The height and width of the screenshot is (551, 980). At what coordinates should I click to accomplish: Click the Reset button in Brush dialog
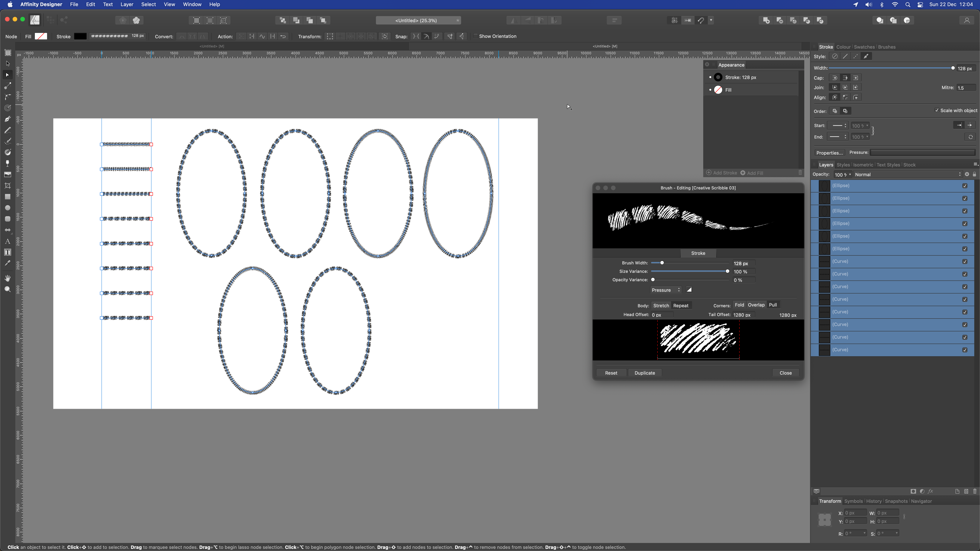[x=611, y=373]
